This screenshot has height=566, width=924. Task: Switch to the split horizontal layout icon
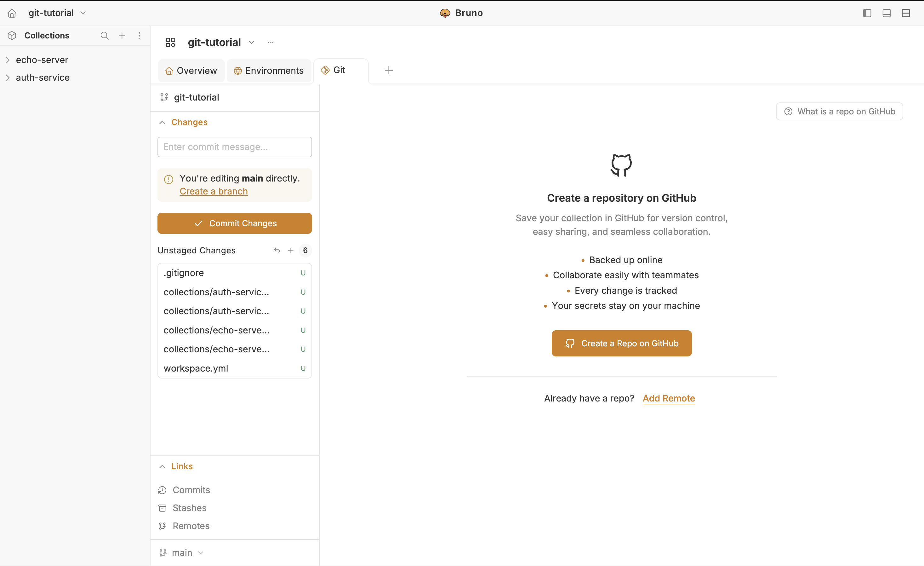906,13
